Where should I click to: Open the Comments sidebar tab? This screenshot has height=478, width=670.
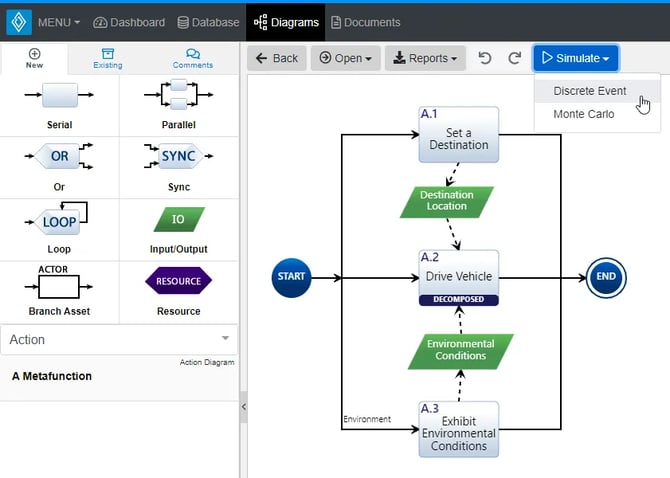tap(193, 59)
